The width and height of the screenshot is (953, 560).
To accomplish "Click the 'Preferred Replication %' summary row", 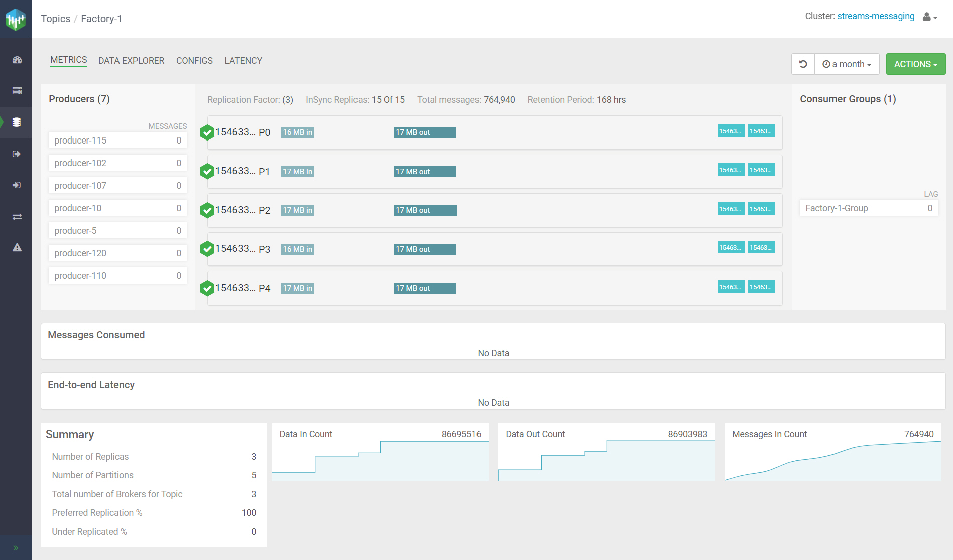I will pos(154,513).
